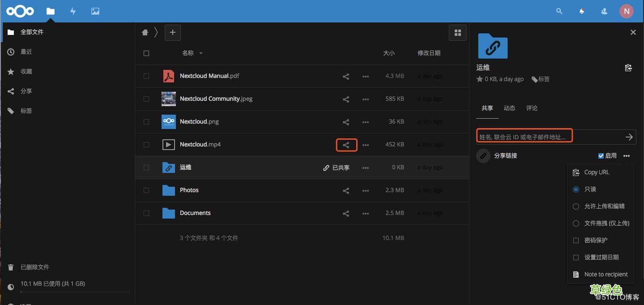Select Note to recipient menu entry
Screen dimensions: 644x305
(x=601, y=275)
